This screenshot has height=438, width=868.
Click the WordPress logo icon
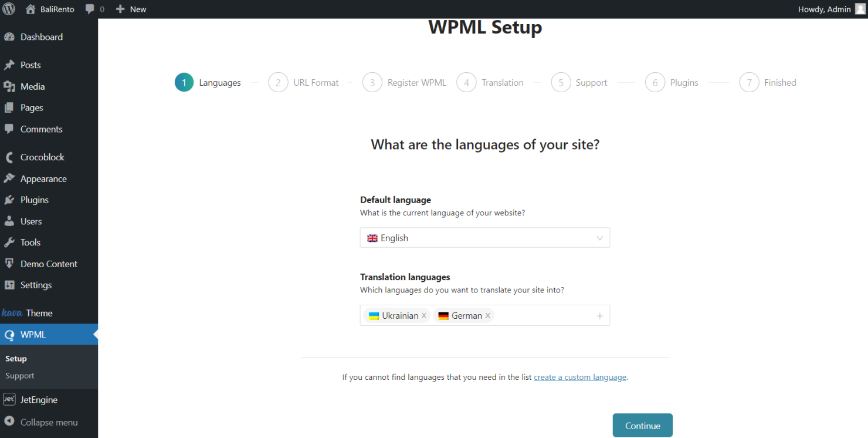9,9
